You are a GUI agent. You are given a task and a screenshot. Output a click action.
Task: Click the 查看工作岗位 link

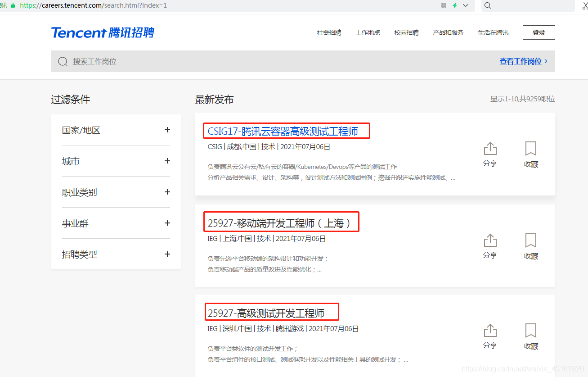tap(523, 61)
